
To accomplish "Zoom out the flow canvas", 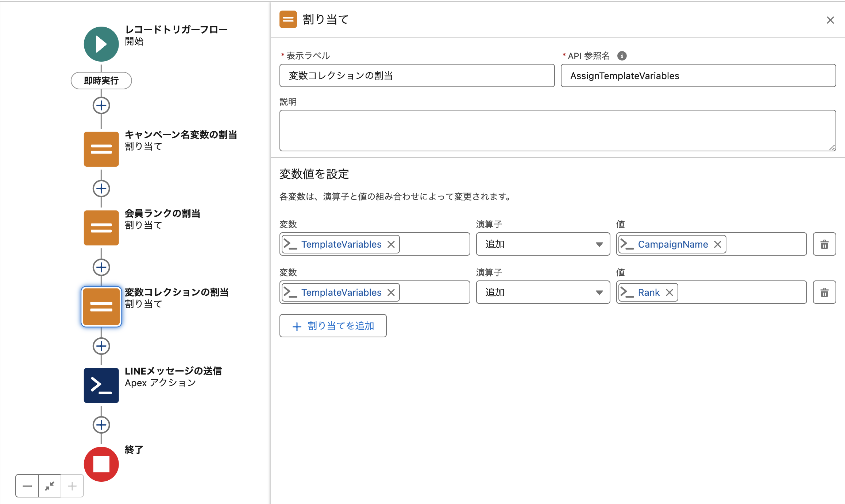I will point(27,486).
